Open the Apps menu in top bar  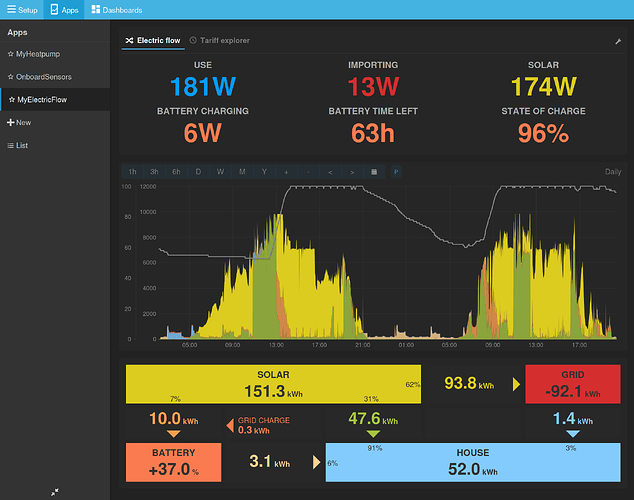tap(64, 10)
